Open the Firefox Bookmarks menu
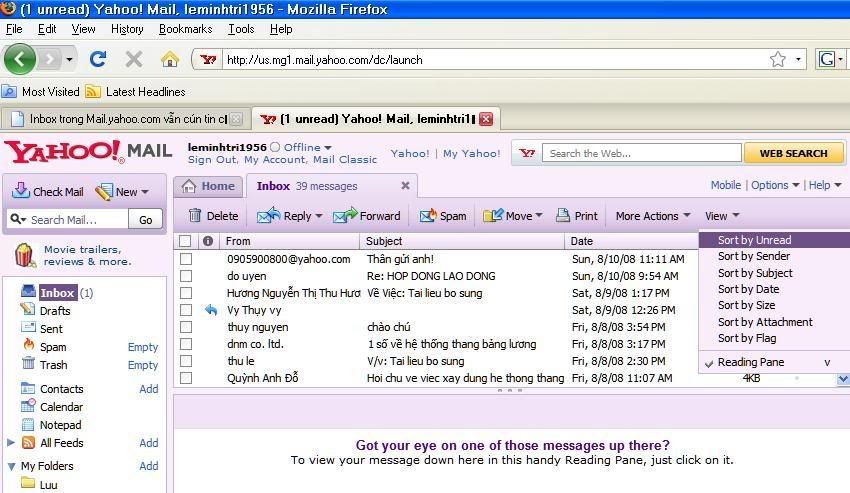Screen dimensions: 850x493 [185, 29]
